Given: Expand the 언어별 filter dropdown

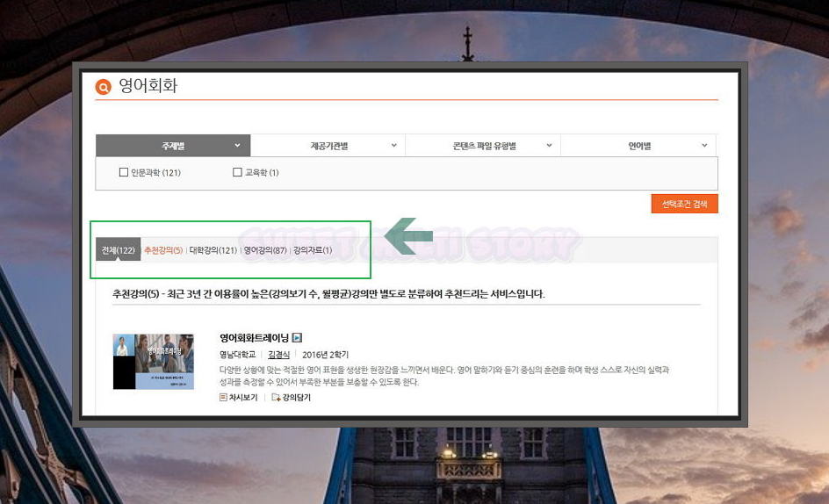Looking at the screenshot, I should coord(638,146).
